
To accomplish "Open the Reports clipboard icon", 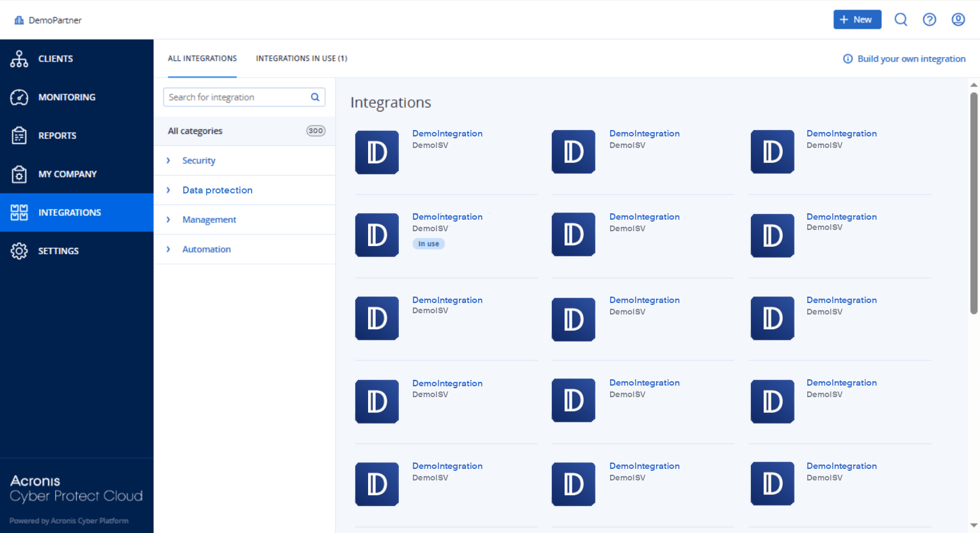I will pos(19,136).
